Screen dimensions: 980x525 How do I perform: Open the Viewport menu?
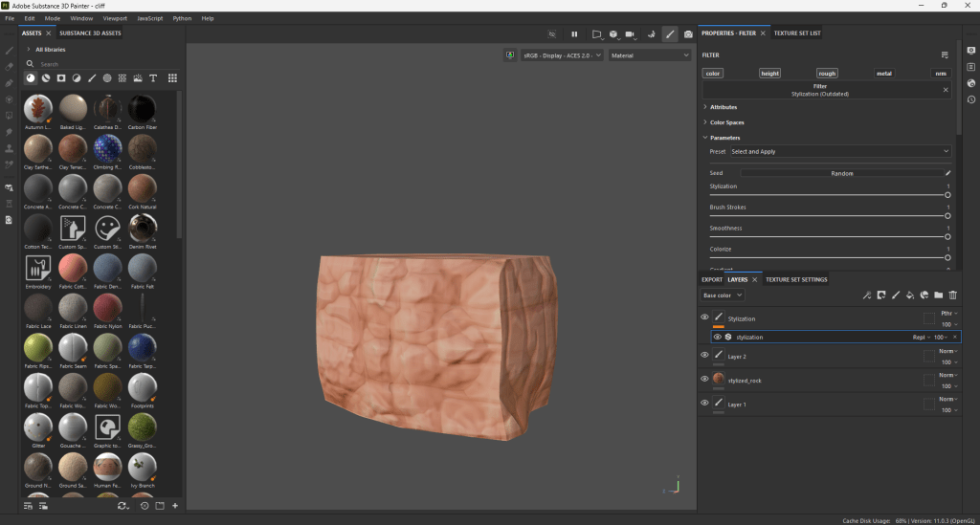coord(114,18)
